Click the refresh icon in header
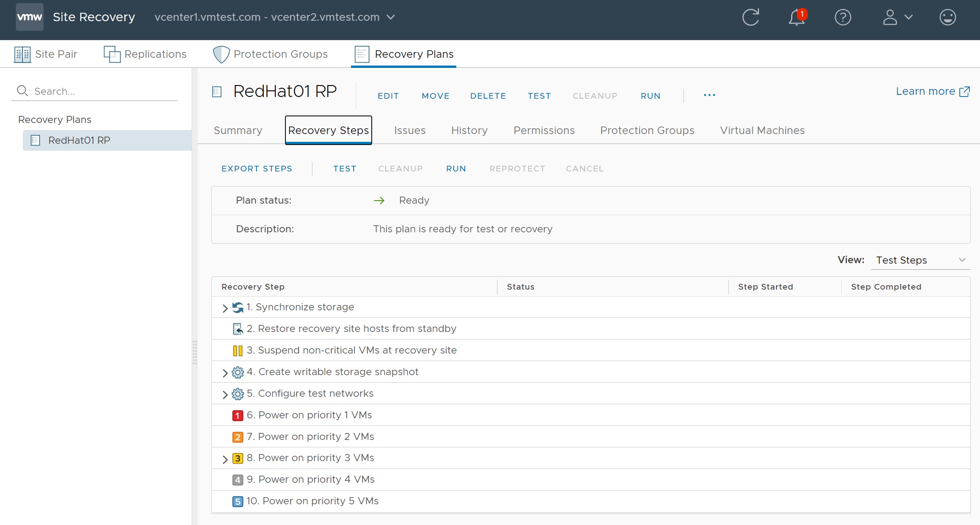The image size is (980, 525). click(x=751, y=18)
